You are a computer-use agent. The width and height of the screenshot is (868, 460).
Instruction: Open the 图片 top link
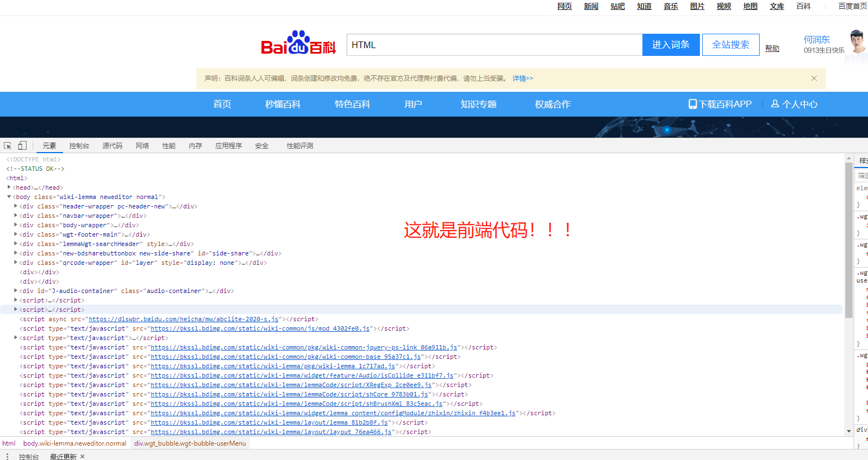pos(697,6)
